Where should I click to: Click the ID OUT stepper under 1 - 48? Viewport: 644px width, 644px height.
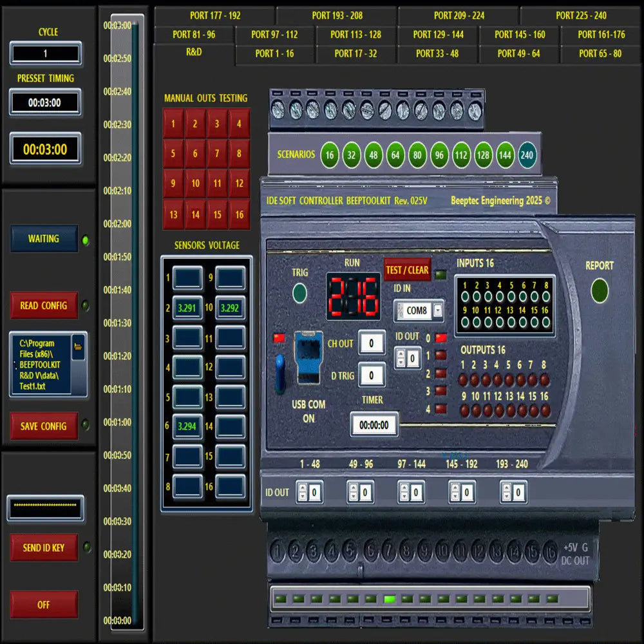(301, 493)
